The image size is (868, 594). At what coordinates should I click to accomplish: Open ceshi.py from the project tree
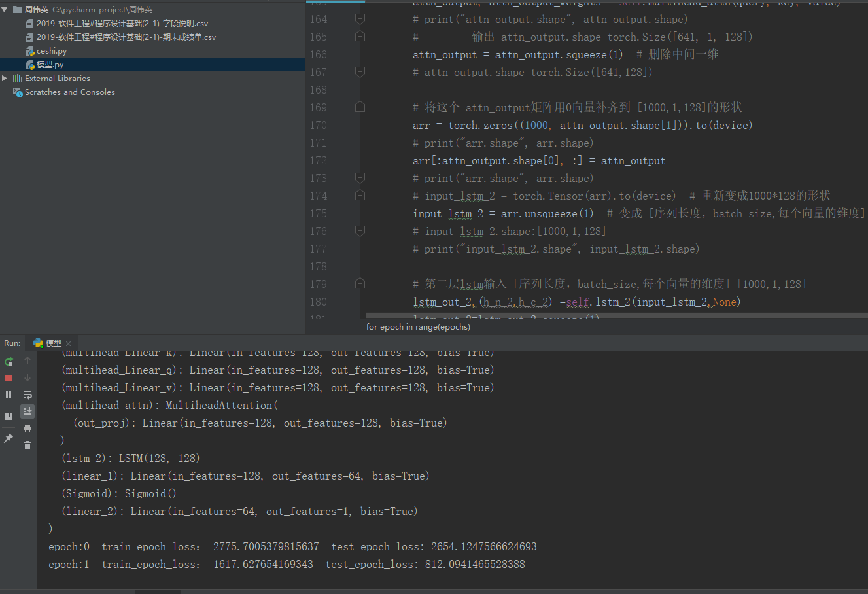[x=47, y=50]
